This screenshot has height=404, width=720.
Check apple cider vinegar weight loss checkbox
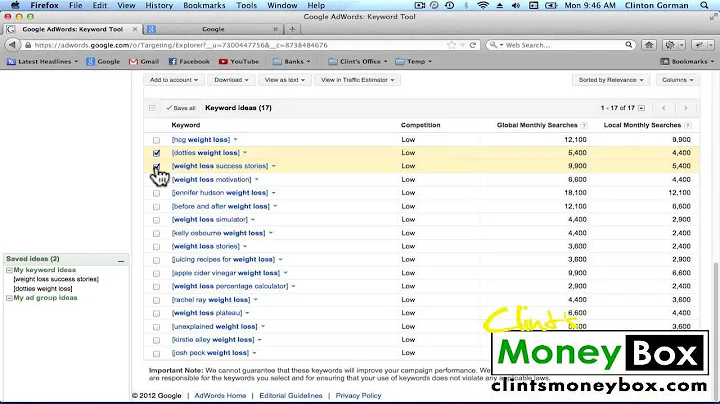157,273
